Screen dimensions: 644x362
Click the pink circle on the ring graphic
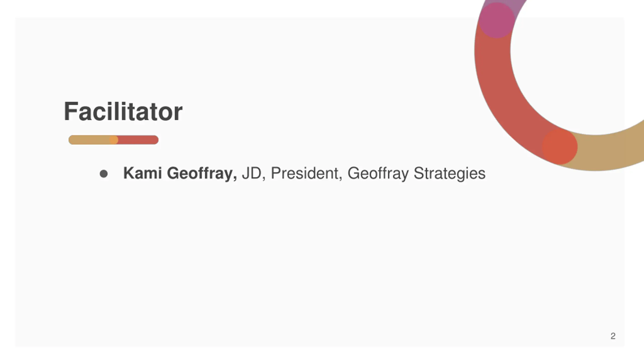tap(497, 20)
